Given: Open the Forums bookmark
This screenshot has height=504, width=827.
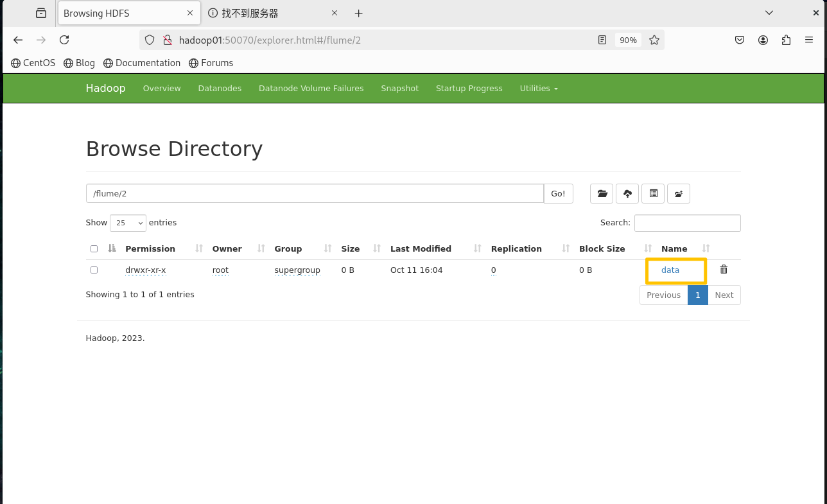Looking at the screenshot, I should (211, 63).
